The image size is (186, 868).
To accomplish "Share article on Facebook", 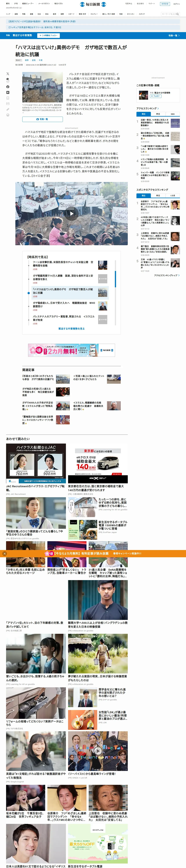I will coord(8,87).
